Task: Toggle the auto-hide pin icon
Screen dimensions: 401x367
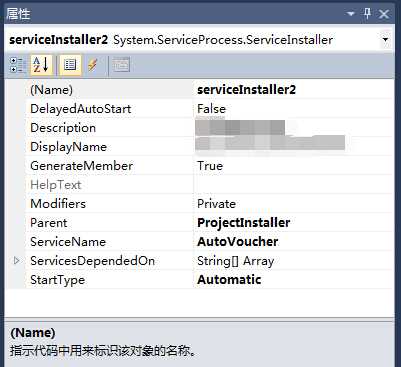Action: tap(367, 14)
